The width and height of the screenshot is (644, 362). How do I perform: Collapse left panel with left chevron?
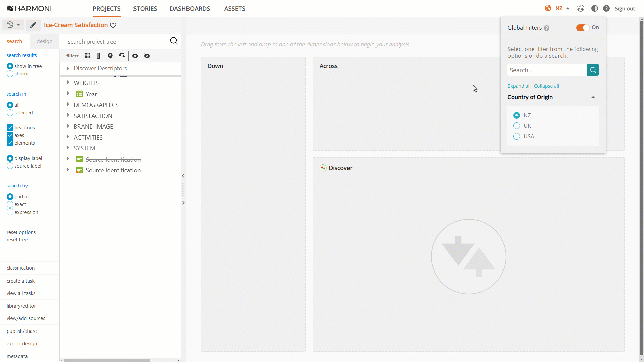(x=183, y=176)
